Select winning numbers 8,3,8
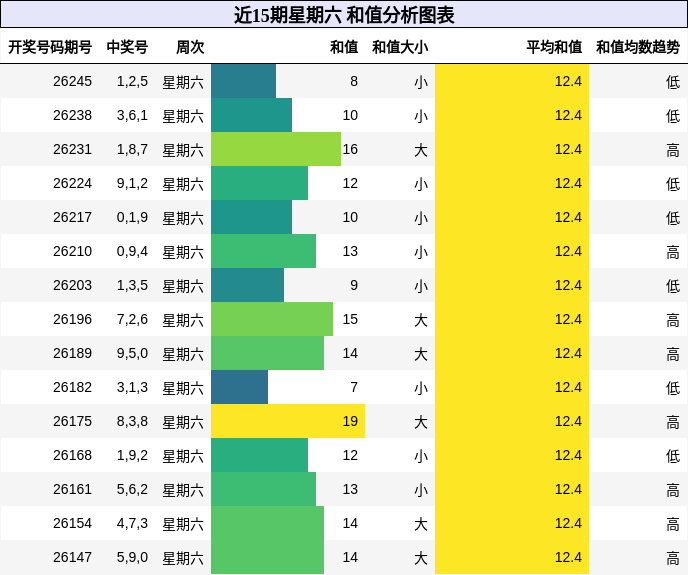The width and height of the screenshot is (688, 575). click(x=132, y=421)
